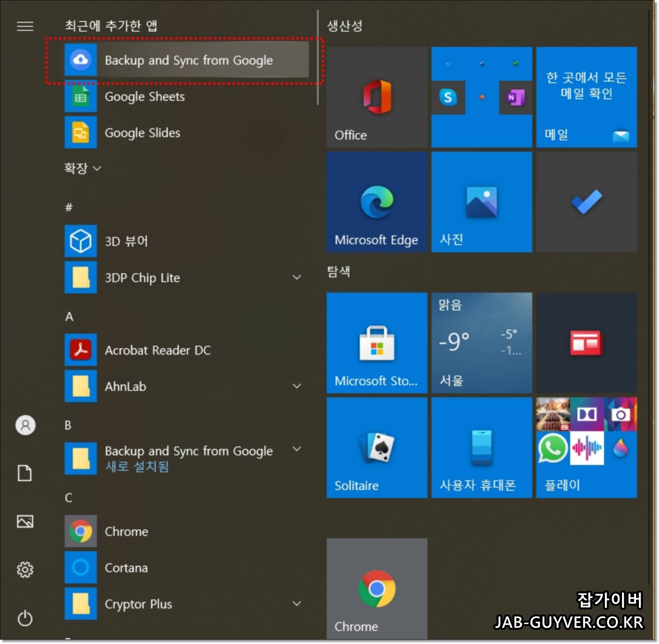This screenshot has width=659, height=644.
Task: Open Google Sheets app
Action: pyautogui.click(x=186, y=97)
